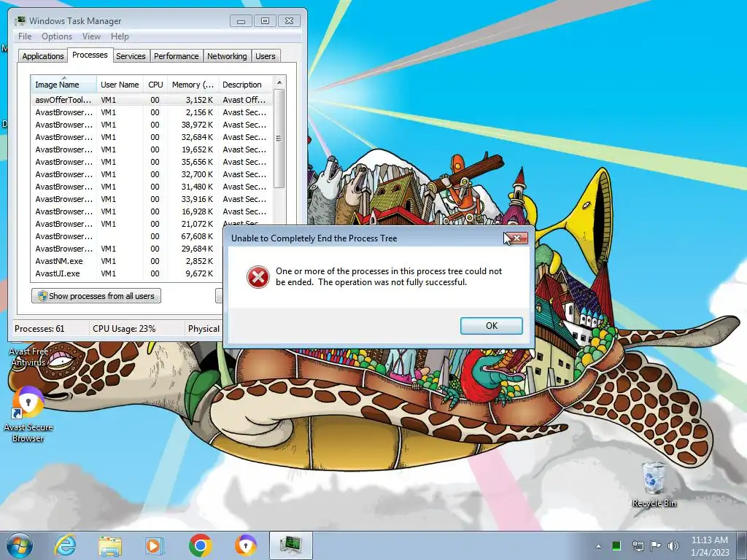
Task: Select the aswOfferTool process row
Action: (x=152, y=100)
